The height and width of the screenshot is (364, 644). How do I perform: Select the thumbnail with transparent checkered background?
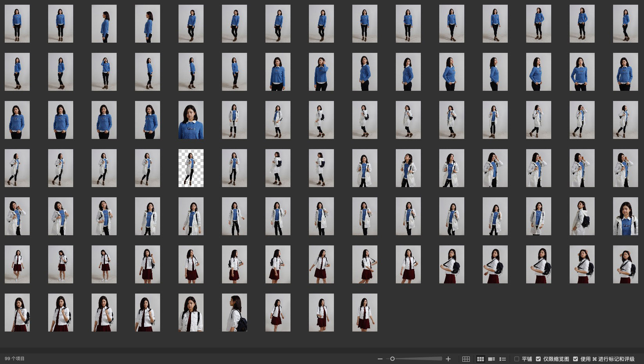click(191, 168)
